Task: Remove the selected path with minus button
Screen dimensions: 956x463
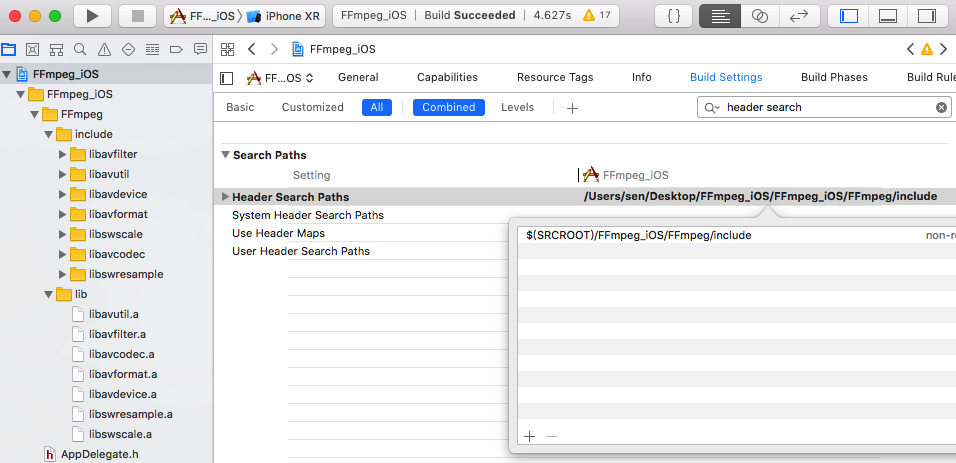Action: click(551, 436)
